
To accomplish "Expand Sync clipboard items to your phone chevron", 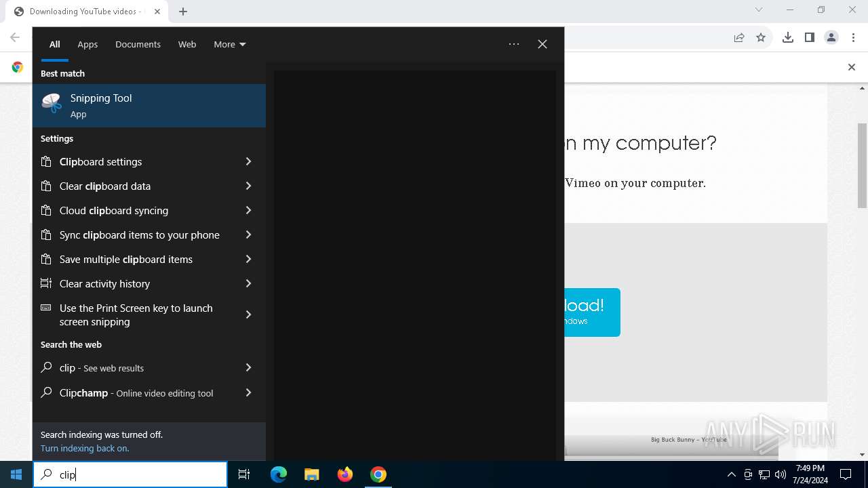I will pyautogui.click(x=248, y=235).
